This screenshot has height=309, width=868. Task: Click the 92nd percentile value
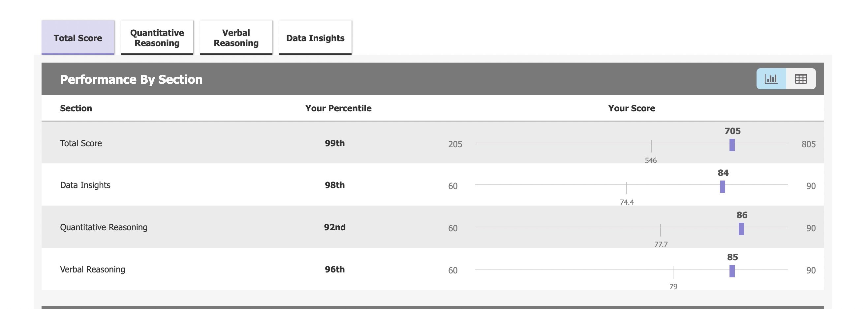pos(335,227)
